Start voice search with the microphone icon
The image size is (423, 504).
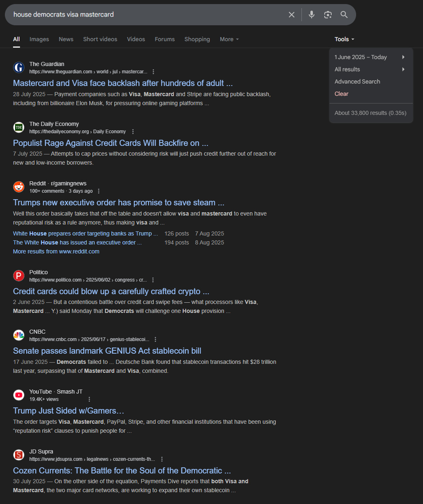pos(312,15)
